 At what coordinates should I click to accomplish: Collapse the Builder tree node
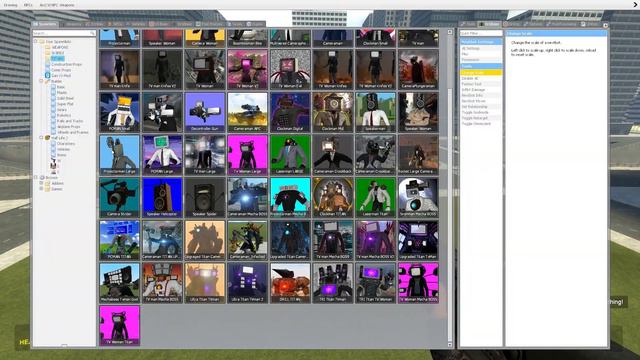tap(42, 81)
